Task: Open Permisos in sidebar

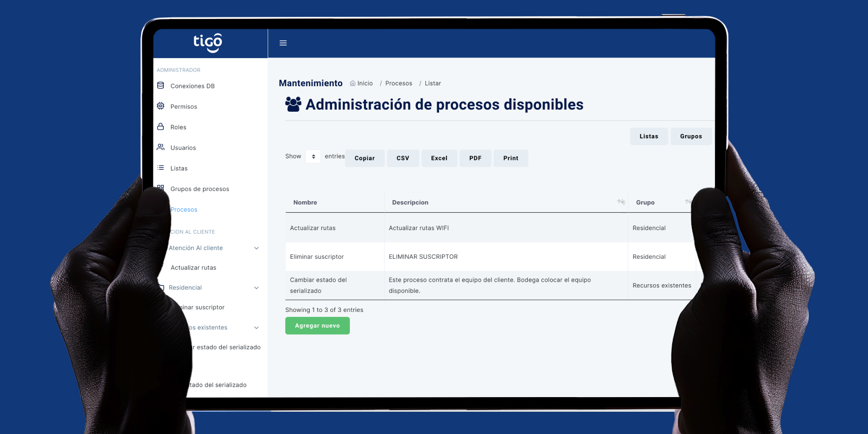Action: pyautogui.click(x=184, y=107)
